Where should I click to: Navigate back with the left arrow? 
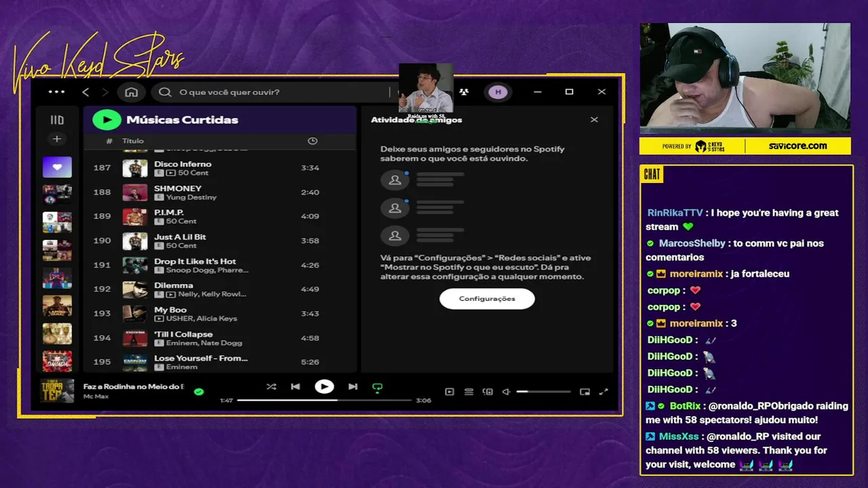[85, 92]
